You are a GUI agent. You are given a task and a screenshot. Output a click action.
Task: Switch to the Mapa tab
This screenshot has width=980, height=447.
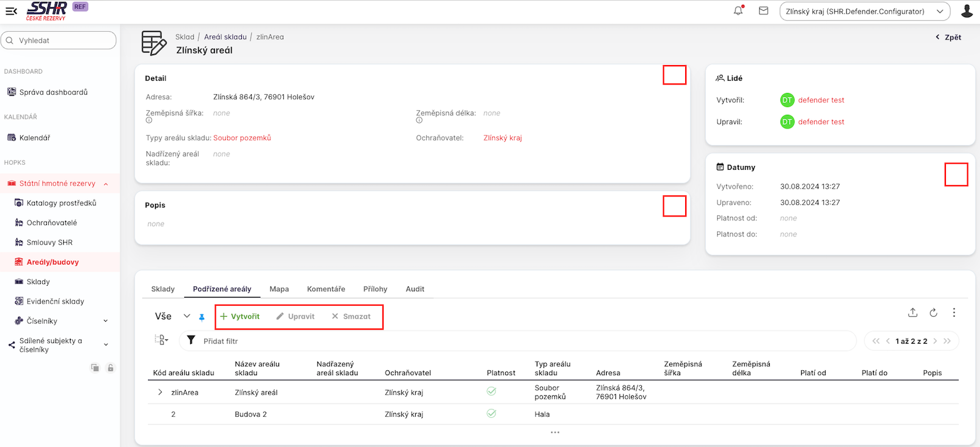tap(279, 289)
